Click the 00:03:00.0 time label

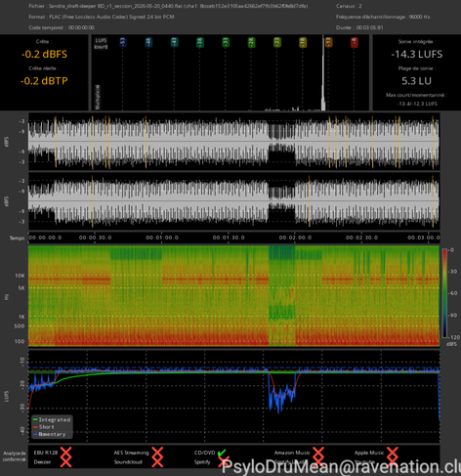[424, 238]
